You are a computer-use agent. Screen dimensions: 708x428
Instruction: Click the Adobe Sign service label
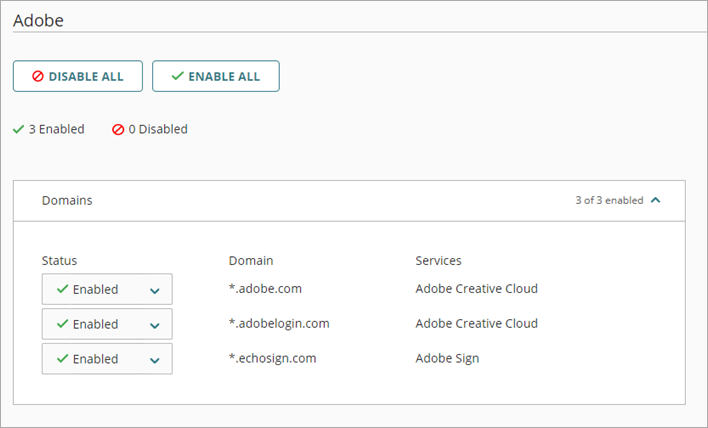click(447, 358)
